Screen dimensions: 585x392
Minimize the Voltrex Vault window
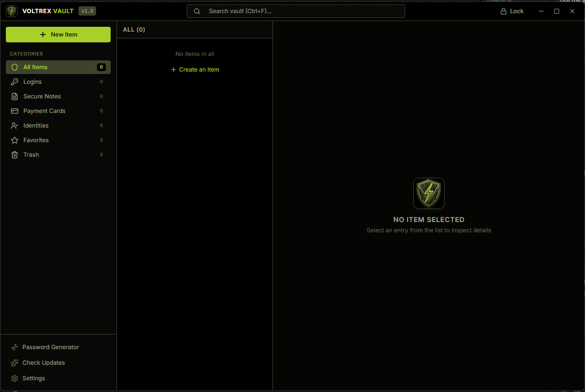541,11
